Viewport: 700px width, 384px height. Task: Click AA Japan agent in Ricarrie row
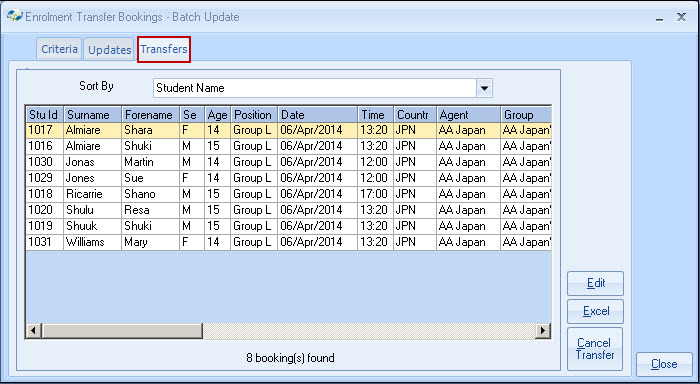click(468, 194)
